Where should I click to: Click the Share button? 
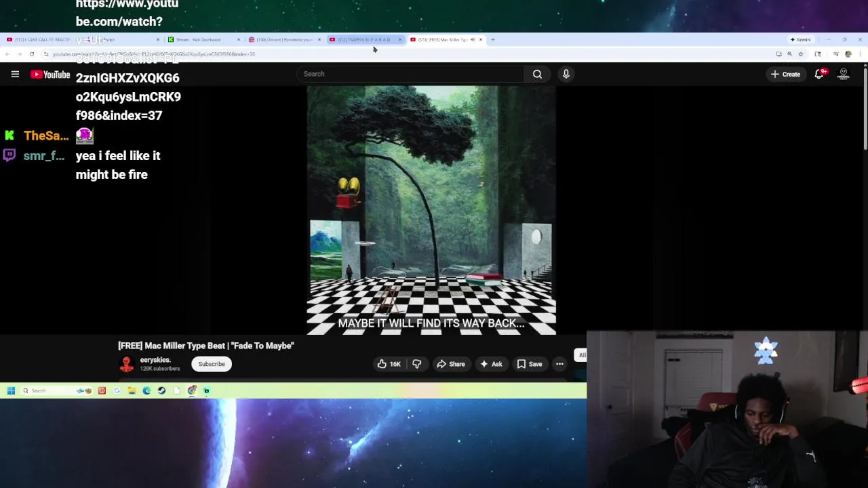click(x=451, y=364)
